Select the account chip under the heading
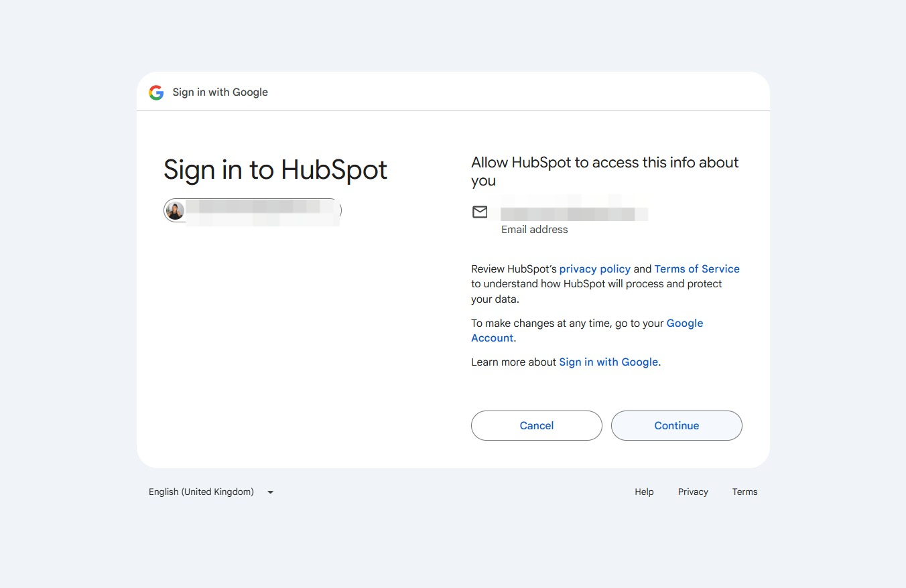The height and width of the screenshot is (588, 906). click(x=253, y=211)
